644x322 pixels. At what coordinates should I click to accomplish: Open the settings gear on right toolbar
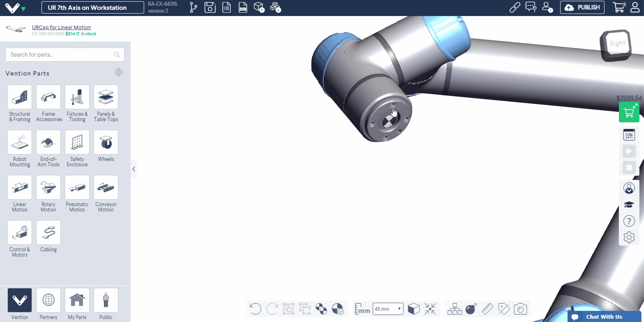tap(629, 237)
